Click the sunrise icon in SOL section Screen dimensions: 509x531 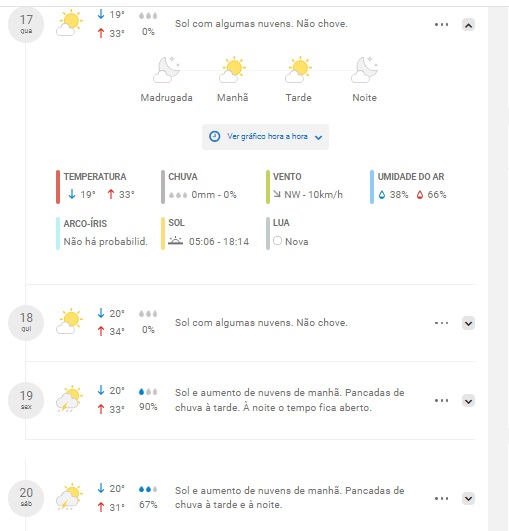(x=175, y=241)
